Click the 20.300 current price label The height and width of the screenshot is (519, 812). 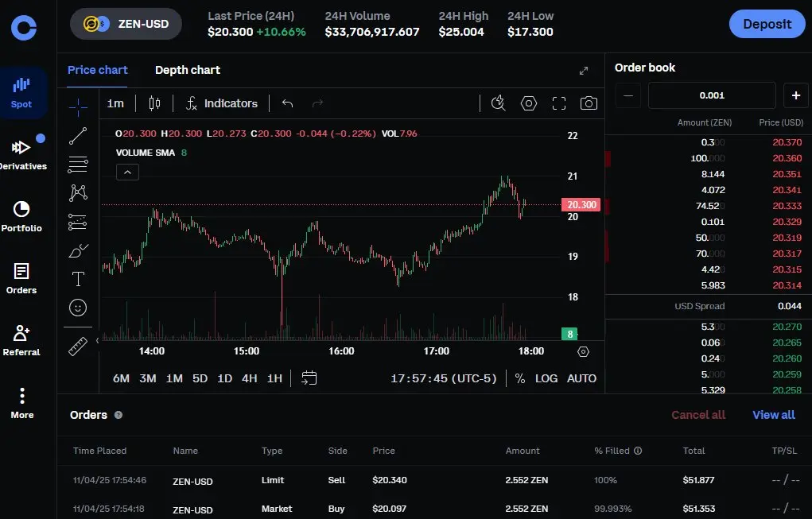581,205
